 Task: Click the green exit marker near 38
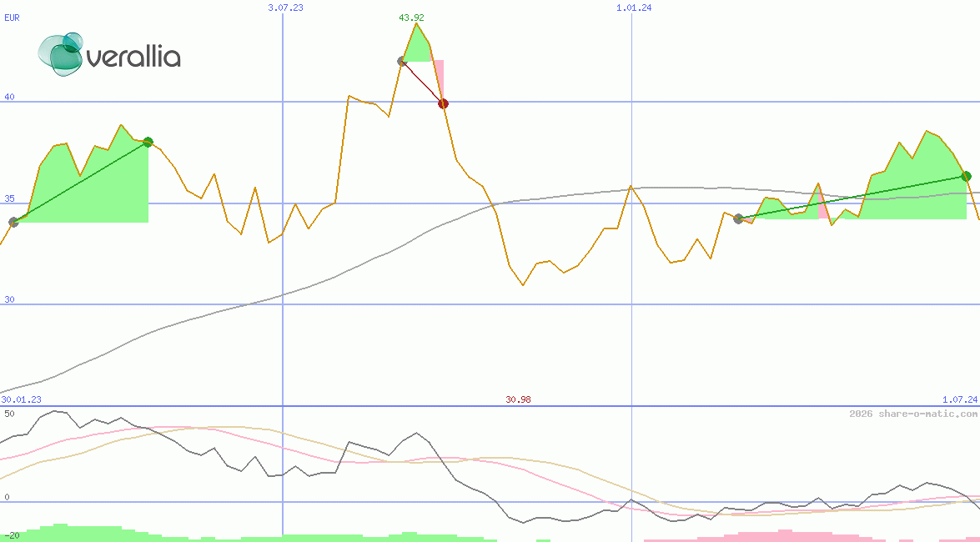coord(148,142)
